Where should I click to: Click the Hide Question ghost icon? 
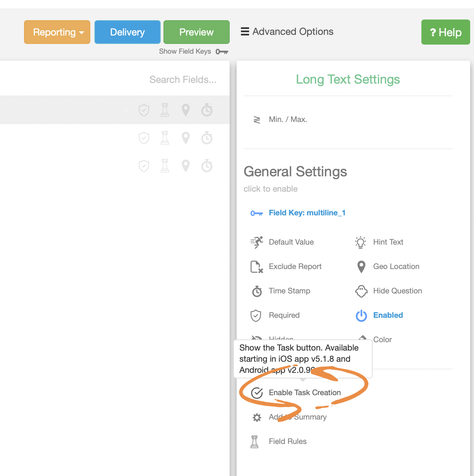point(361,291)
